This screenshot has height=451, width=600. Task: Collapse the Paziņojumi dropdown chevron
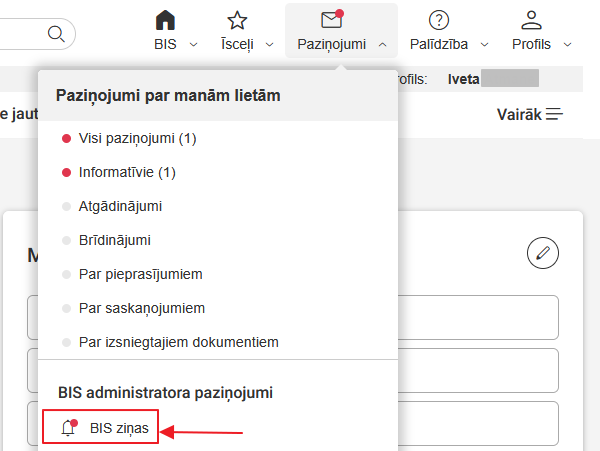tap(382, 45)
